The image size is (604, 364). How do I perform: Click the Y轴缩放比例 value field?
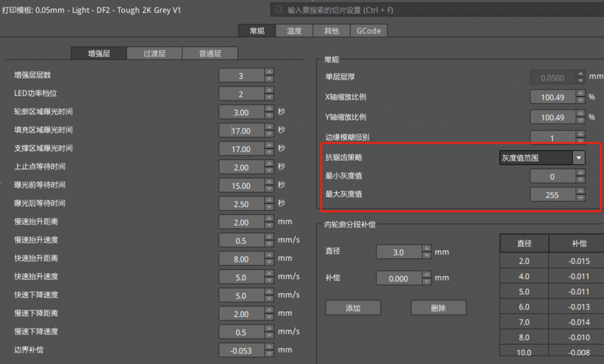(x=553, y=117)
